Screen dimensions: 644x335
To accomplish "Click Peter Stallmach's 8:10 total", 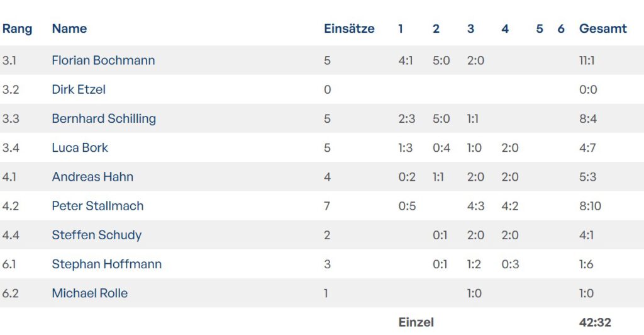I will tap(590, 206).
